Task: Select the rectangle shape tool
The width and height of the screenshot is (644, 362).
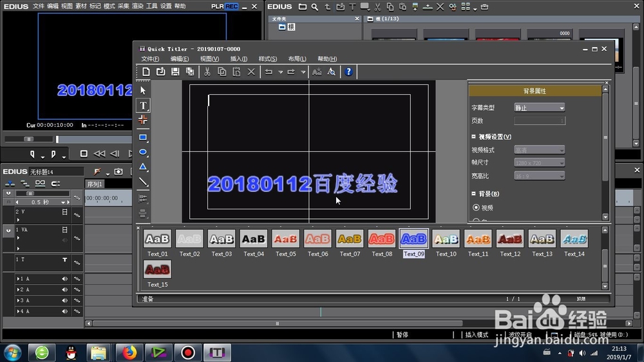Action: [143, 137]
